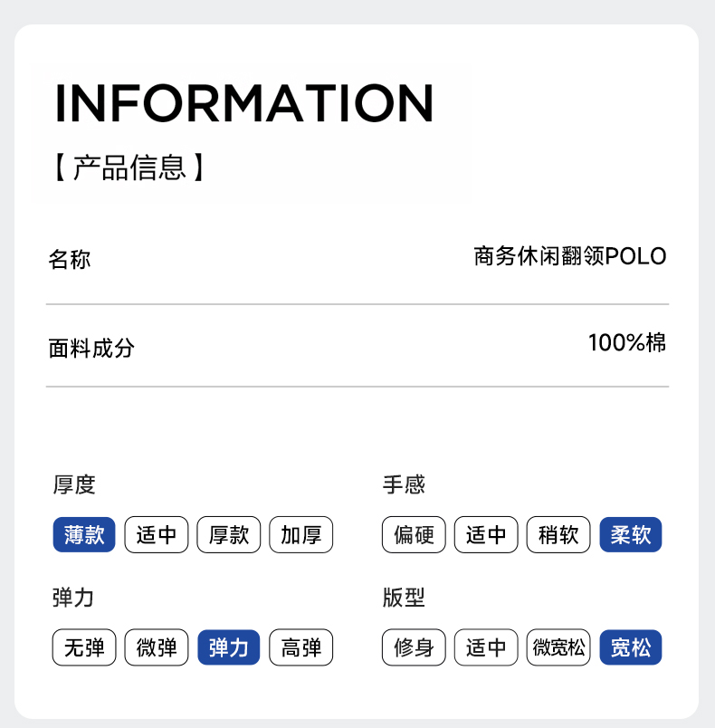
Task: Select the 修身 fit option
Action: pyautogui.click(x=415, y=648)
